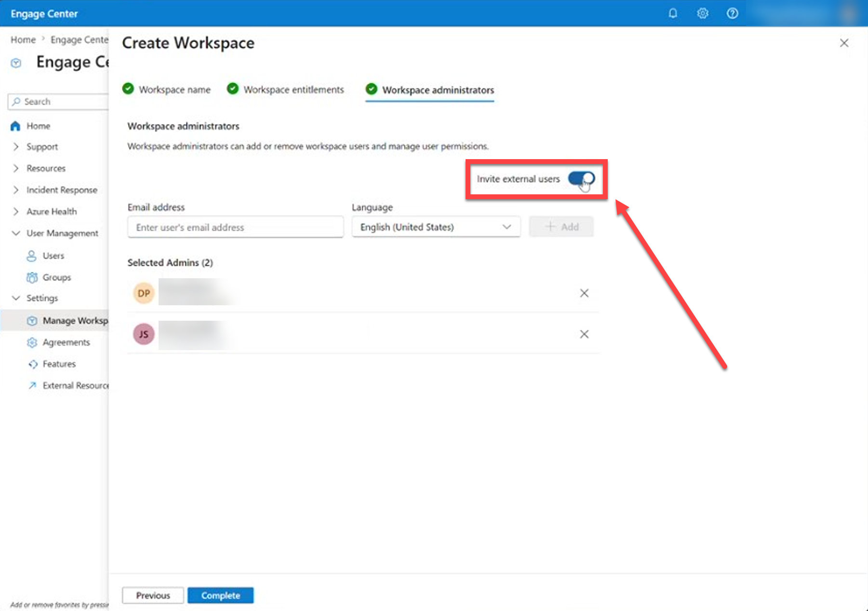
Task: Click the Engage Center page logo icon
Action: point(16,63)
